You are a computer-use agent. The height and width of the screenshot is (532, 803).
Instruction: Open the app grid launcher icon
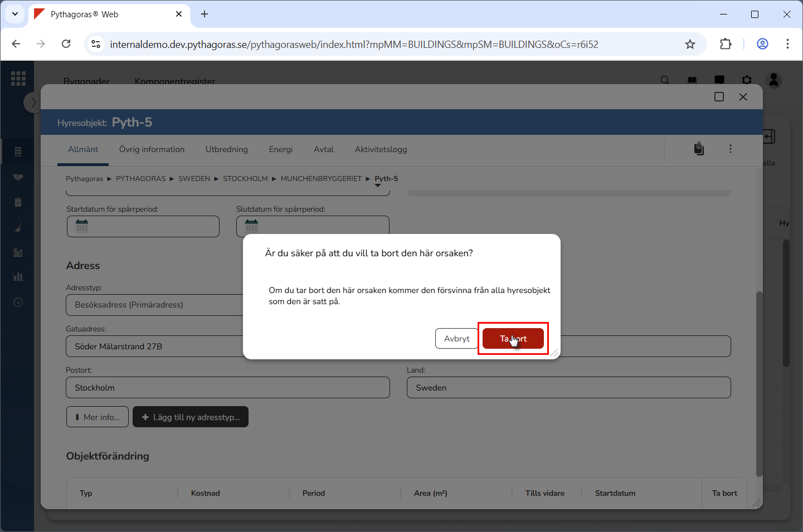(18, 79)
